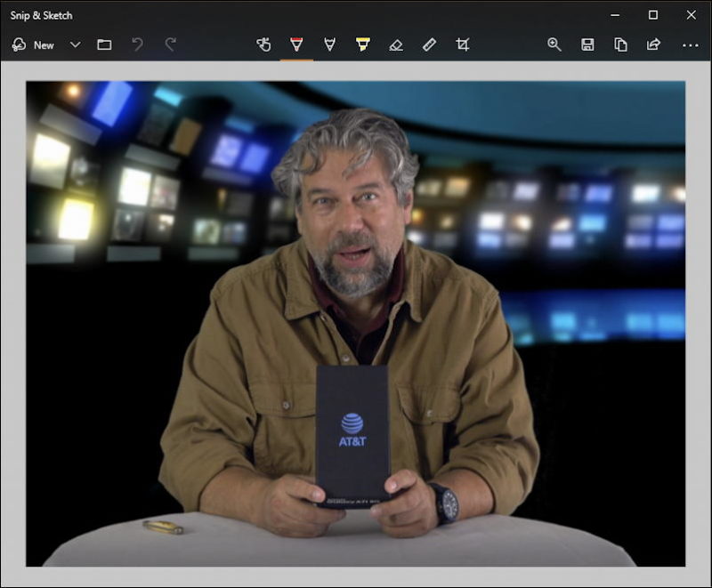The height and width of the screenshot is (588, 712).
Task: Share the snip via the share icon
Action: point(653,44)
